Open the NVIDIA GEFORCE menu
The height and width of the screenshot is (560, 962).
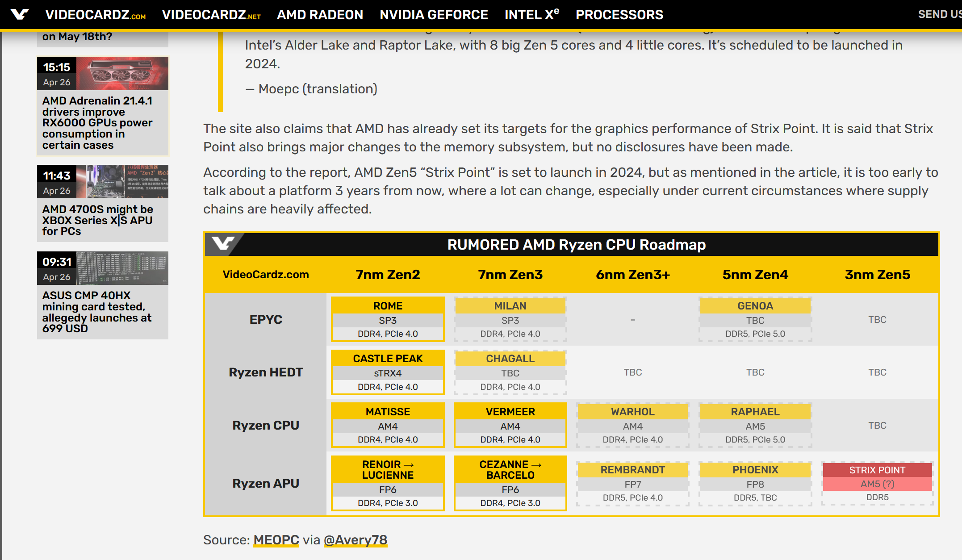pos(434,15)
